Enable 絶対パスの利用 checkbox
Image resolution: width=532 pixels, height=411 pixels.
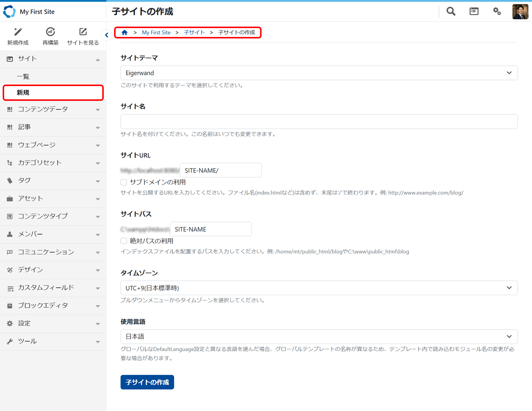[x=124, y=241]
